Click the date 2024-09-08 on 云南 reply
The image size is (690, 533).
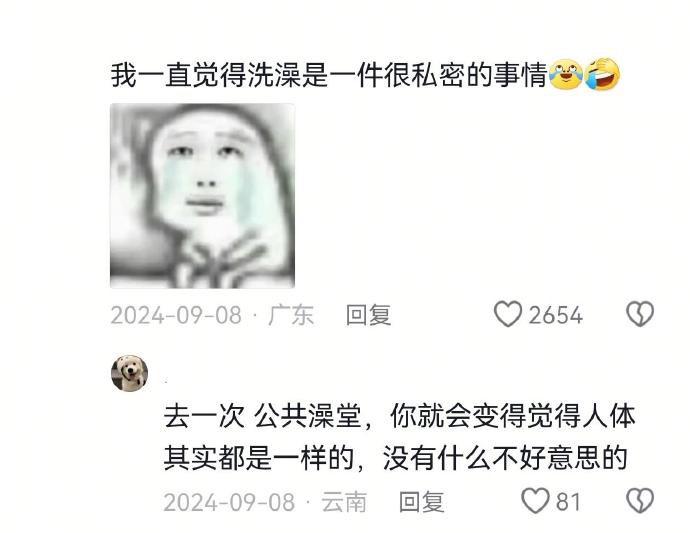(229, 503)
